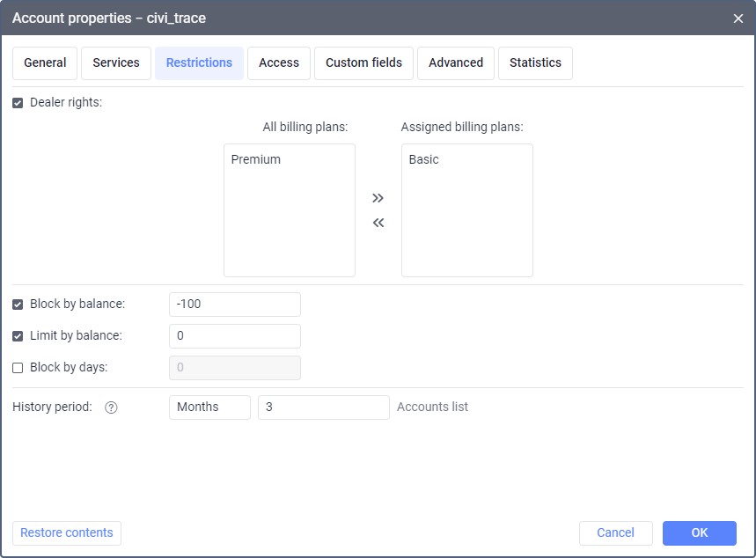Select the Custom fields tab
This screenshot has height=558, width=756.
[363, 63]
